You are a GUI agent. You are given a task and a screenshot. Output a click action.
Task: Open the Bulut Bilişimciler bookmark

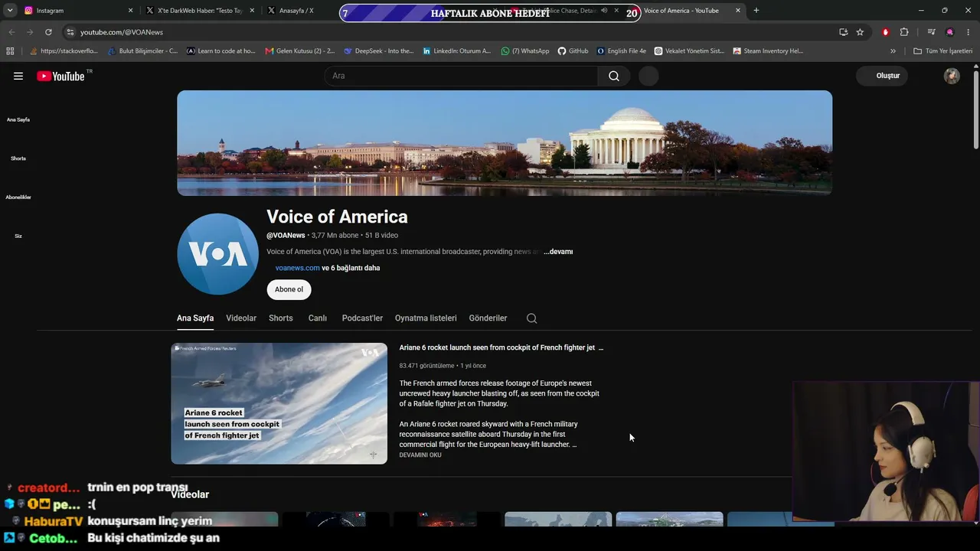coord(143,51)
